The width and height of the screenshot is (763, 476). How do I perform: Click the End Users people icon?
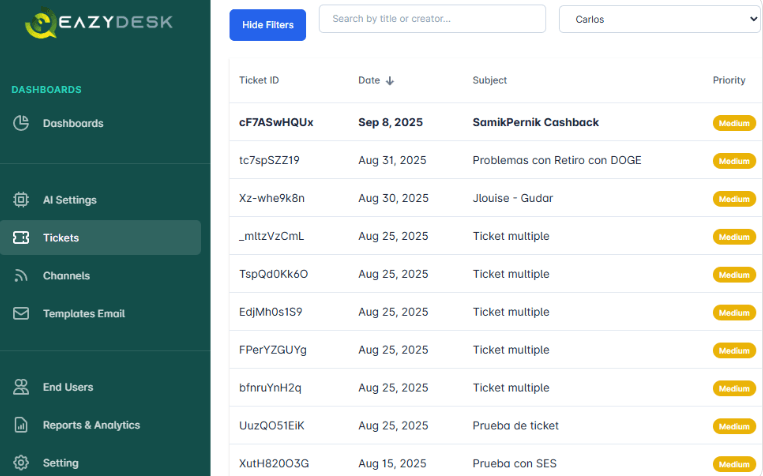point(21,387)
